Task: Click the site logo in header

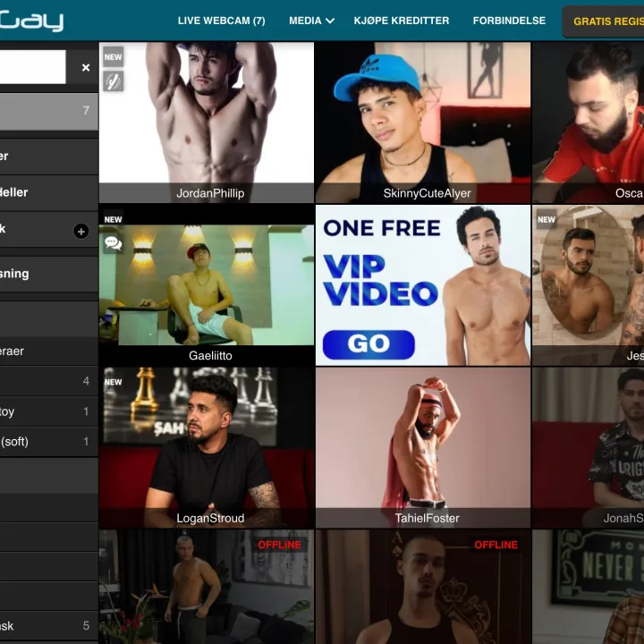Action: [31, 21]
